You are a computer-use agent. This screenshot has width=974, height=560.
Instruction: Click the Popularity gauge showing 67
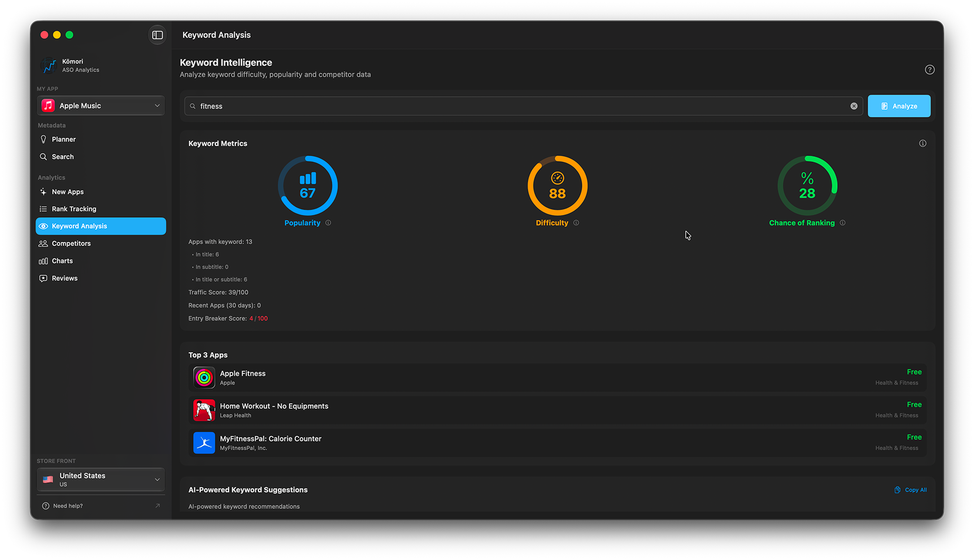coord(308,185)
